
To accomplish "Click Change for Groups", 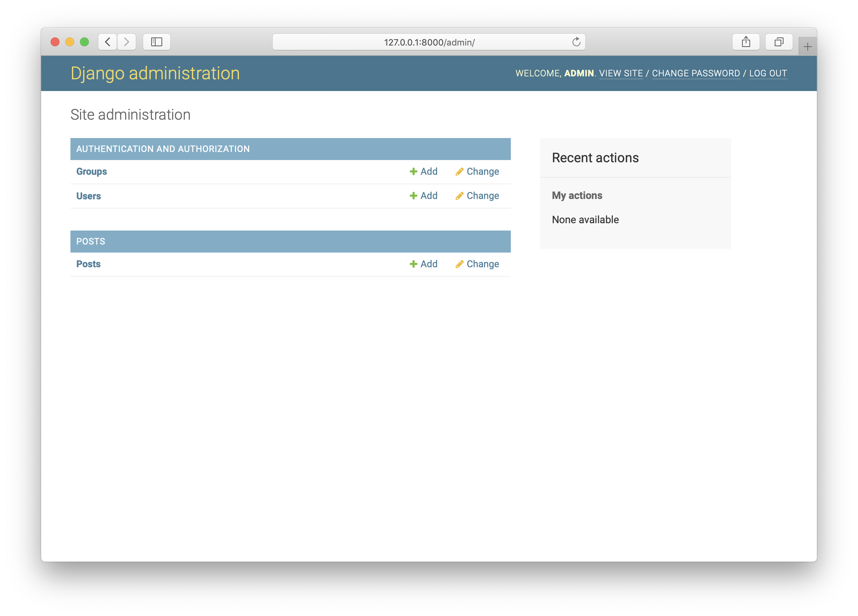I will point(477,171).
